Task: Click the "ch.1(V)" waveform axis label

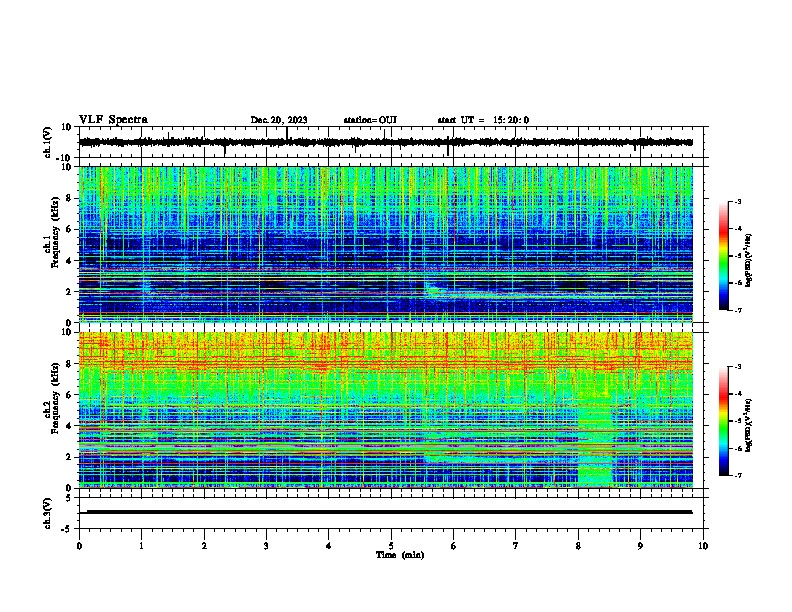Action: click(48, 142)
